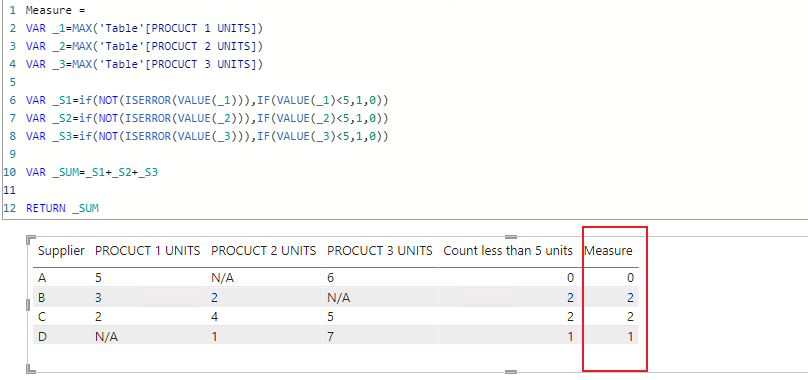Place cursor on 'Measure =' line in editor
Image resolution: width=808 pixels, height=380 pixels.
(56, 10)
